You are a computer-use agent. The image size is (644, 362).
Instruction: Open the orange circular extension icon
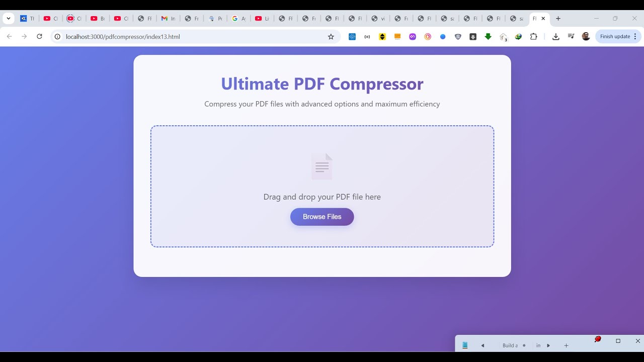click(428, 37)
